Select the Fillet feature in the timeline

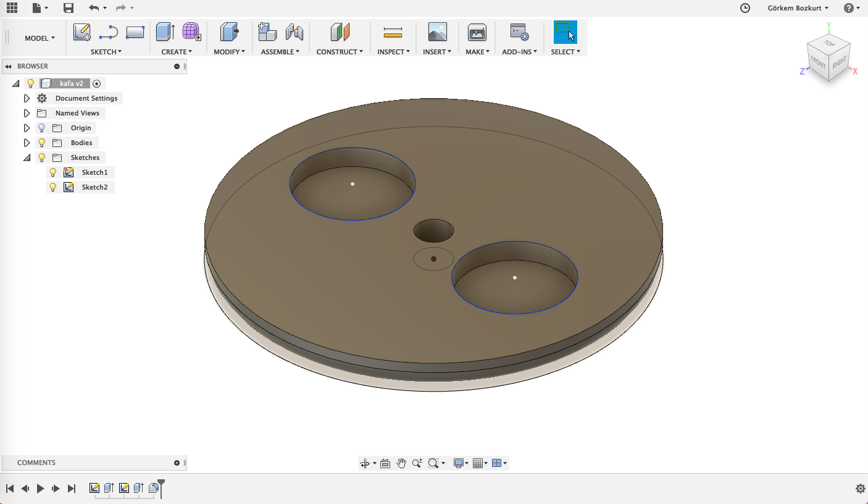pos(154,488)
